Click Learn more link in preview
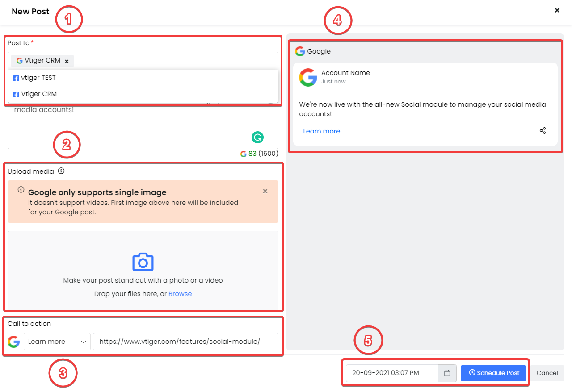 tap(321, 131)
